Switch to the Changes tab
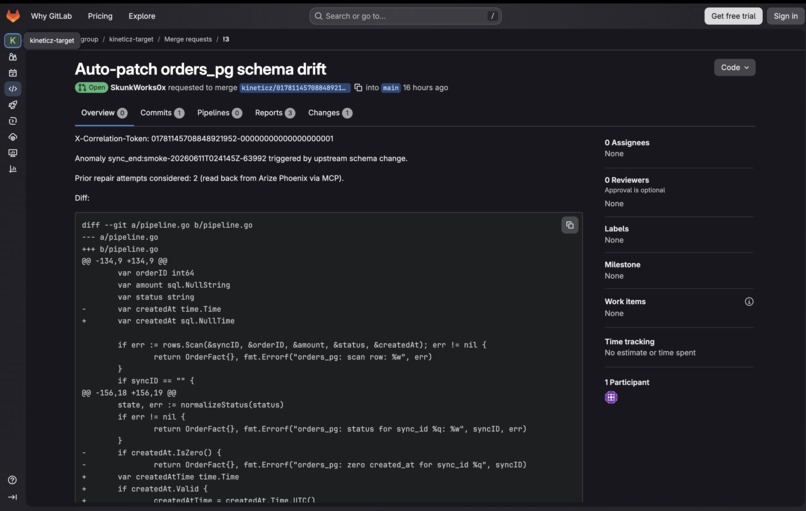 pyautogui.click(x=330, y=113)
